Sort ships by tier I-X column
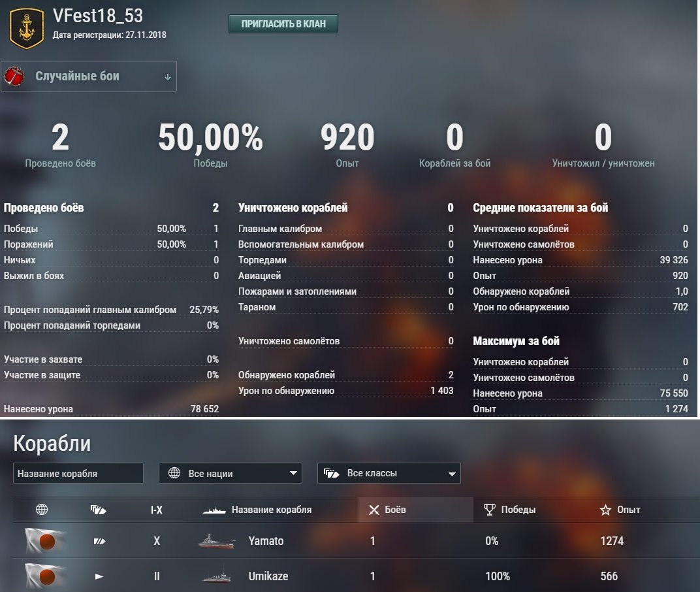 (157, 510)
